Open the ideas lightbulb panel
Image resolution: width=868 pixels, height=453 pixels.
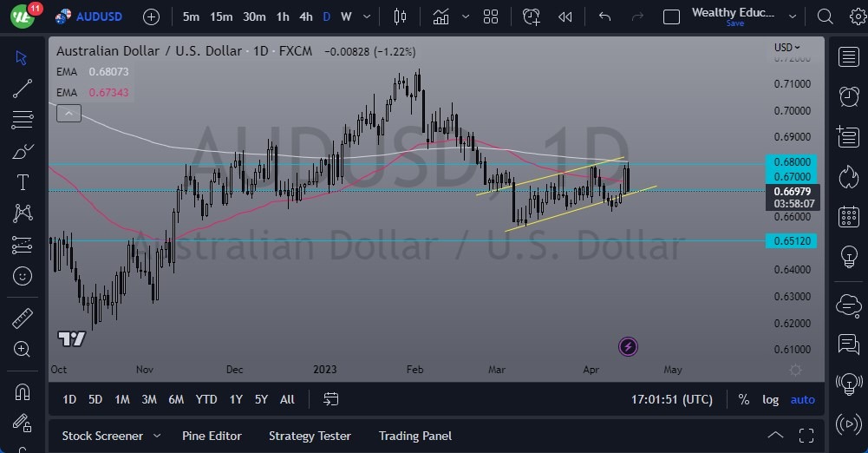[849, 256]
